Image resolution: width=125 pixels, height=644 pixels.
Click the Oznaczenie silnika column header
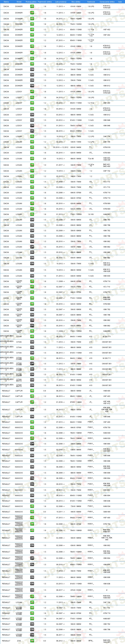coord(107,2)
